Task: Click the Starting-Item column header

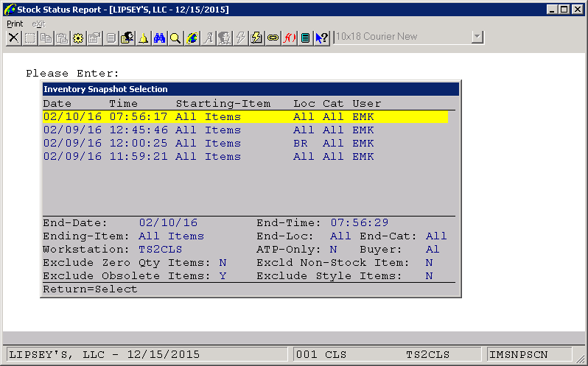Action: (223, 104)
